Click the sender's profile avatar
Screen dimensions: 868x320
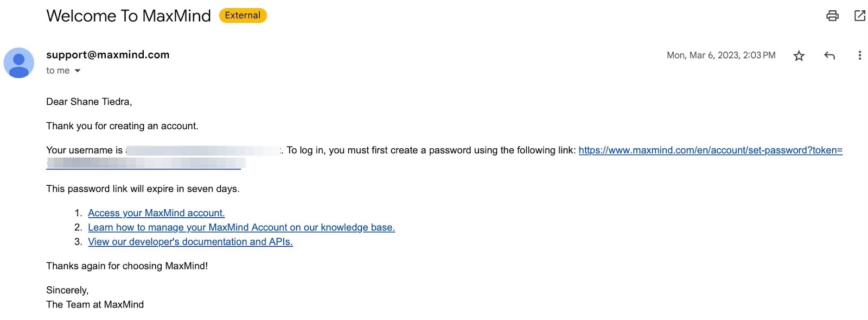tap(19, 63)
